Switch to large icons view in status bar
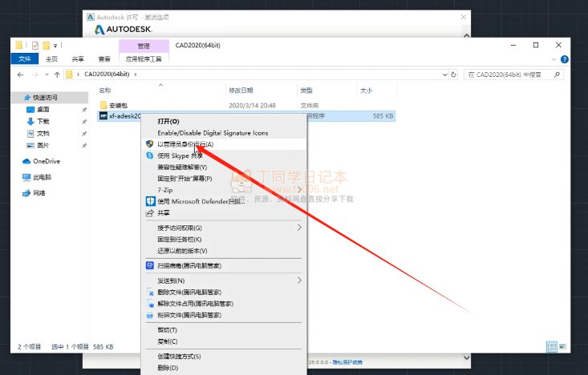 click(x=563, y=346)
